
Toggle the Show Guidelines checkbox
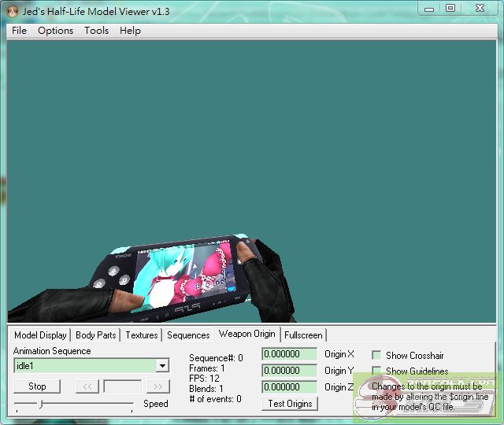coord(376,371)
